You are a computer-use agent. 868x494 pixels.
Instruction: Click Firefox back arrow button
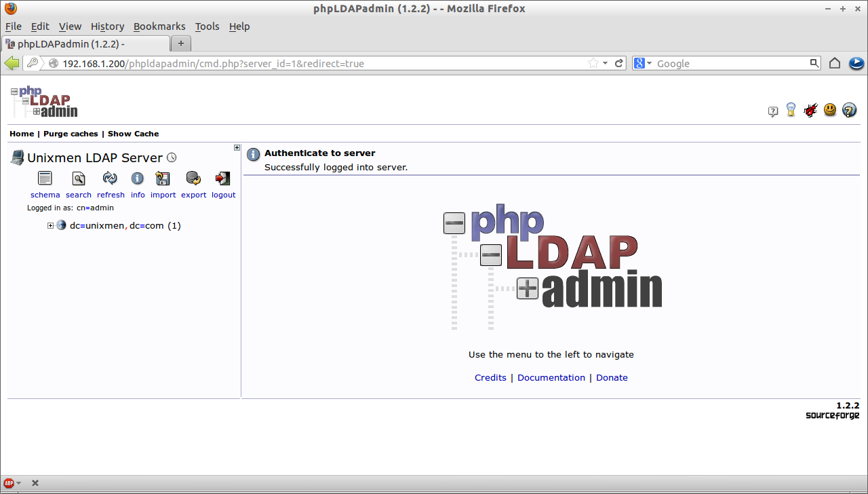click(x=12, y=63)
